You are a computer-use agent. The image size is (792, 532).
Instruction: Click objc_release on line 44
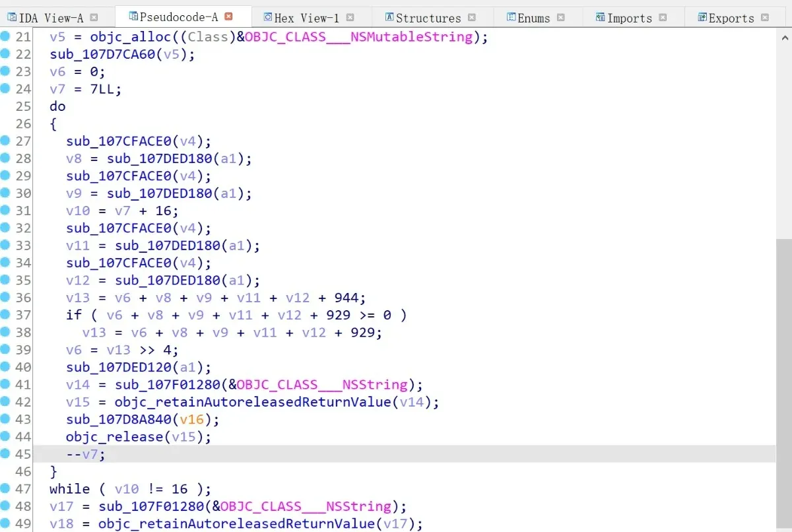(114, 436)
